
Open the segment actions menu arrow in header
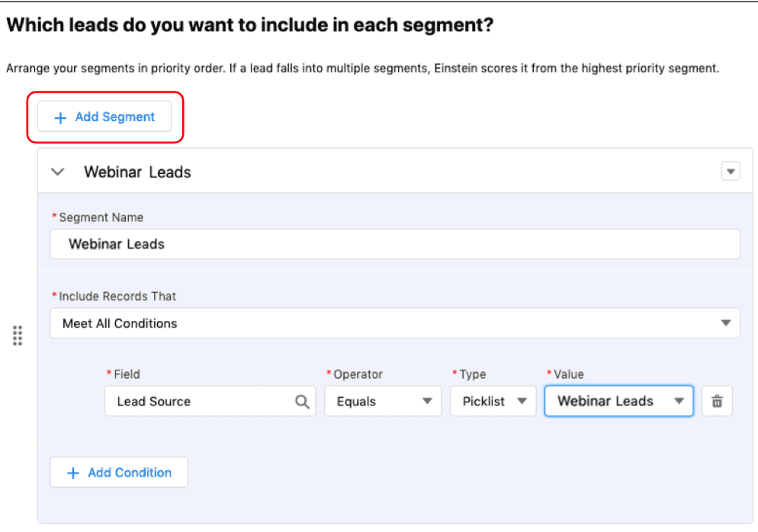pos(731,172)
